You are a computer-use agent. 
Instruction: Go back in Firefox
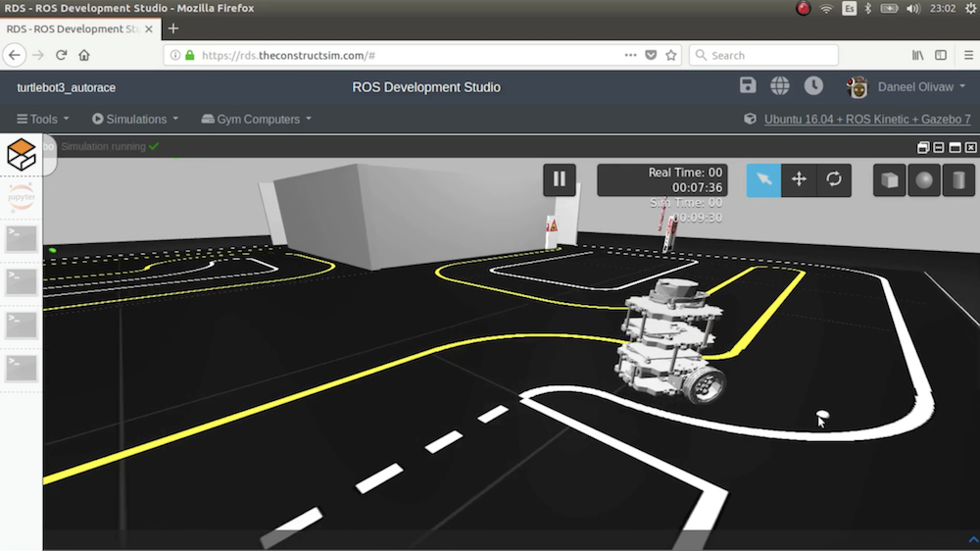pos(15,55)
